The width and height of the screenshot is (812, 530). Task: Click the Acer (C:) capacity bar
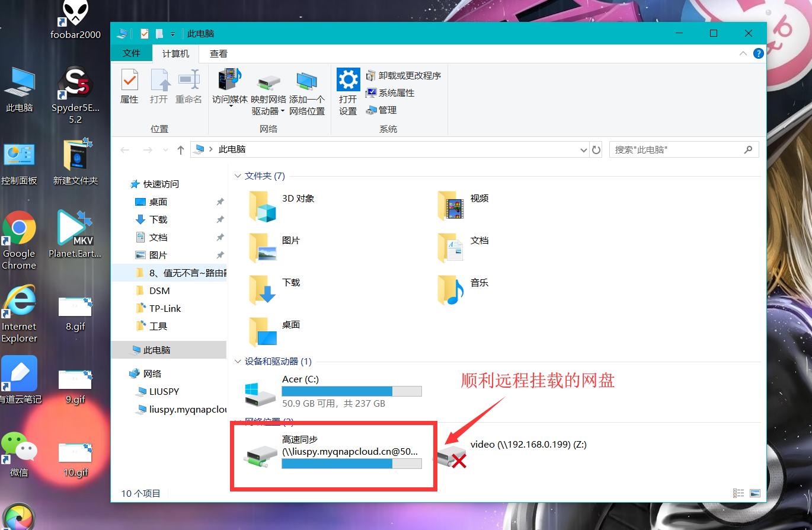tap(351, 391)
